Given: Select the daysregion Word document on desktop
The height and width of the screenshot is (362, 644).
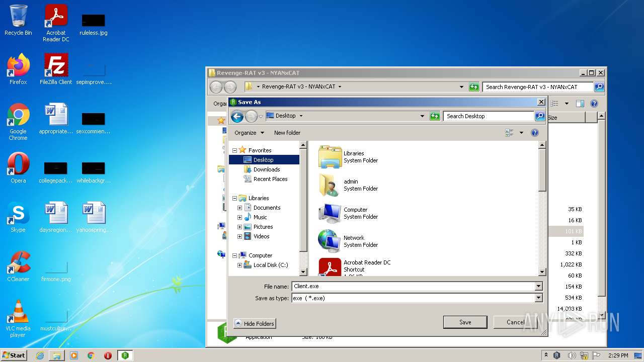Looking at the screenshot, I should point(56,217).
